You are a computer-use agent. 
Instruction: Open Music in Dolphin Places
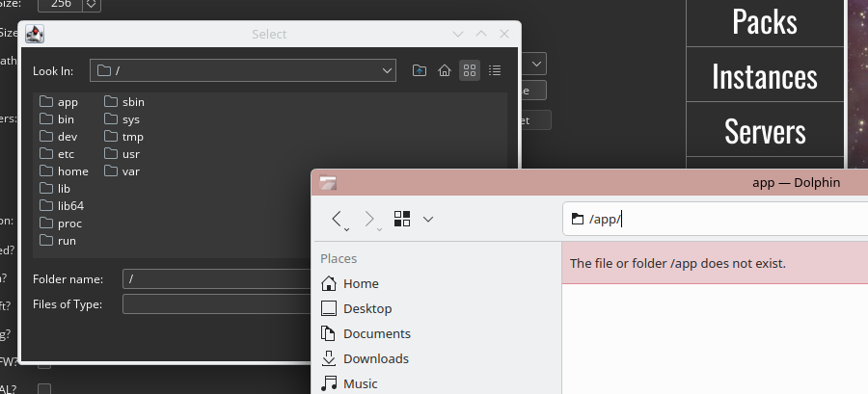pos(350,383)
